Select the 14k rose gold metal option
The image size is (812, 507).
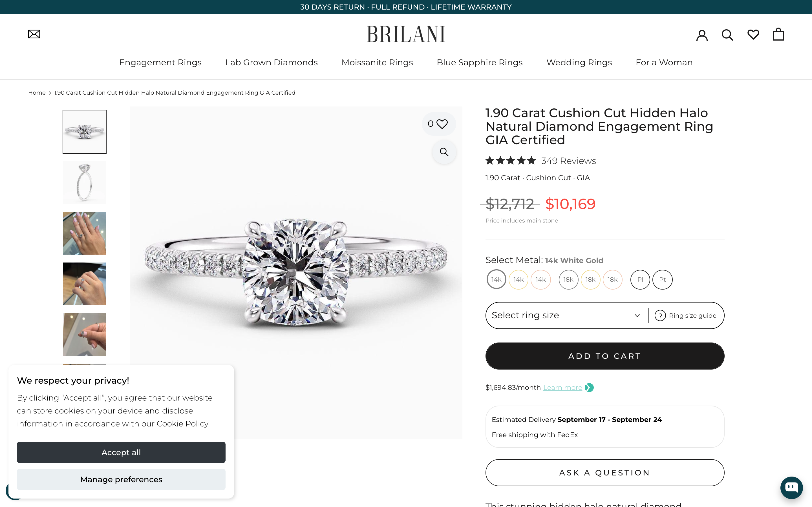tap(540, 279)
